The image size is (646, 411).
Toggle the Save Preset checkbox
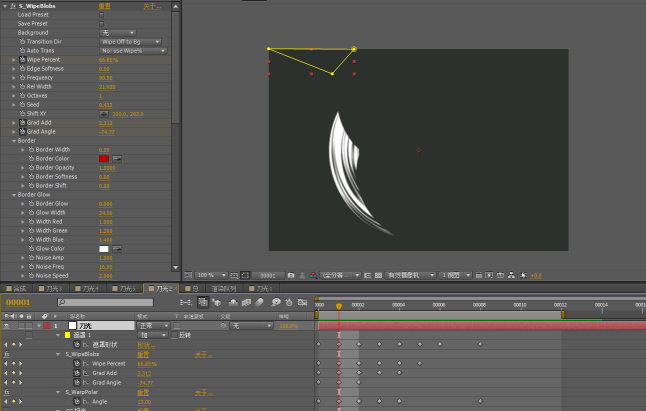point(101,24)
